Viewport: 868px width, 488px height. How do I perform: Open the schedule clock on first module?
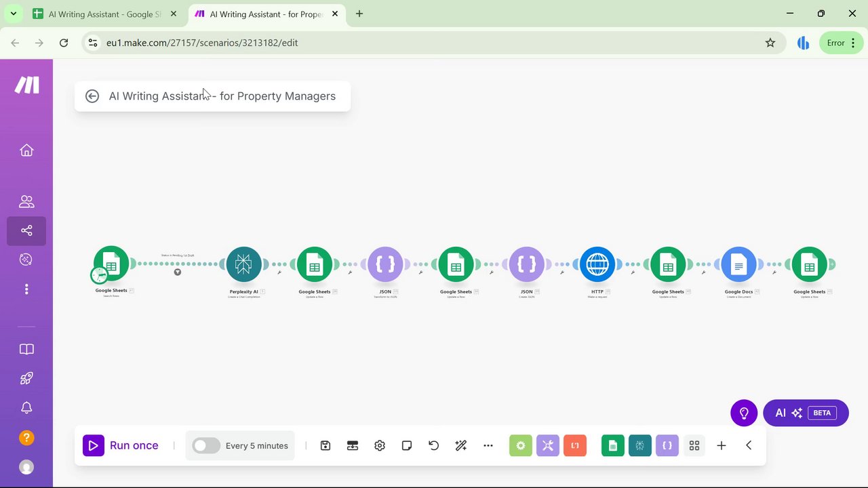pos(99,274)
